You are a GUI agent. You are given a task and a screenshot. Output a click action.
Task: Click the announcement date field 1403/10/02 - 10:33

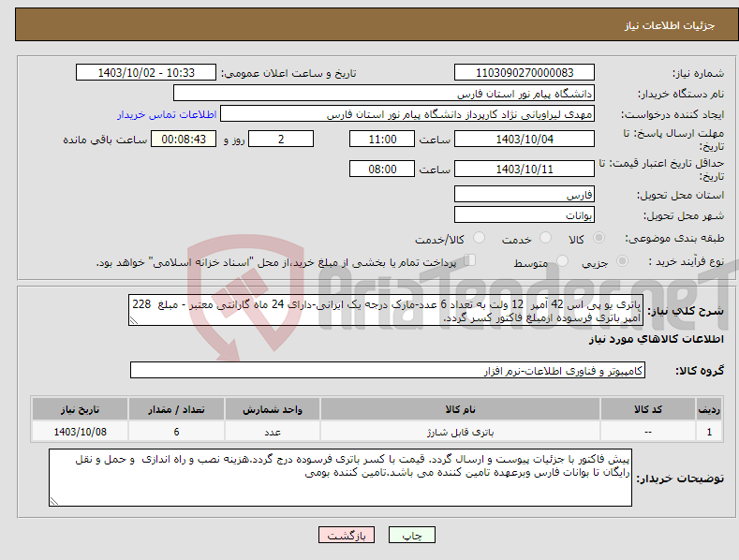[x=145, y=73]
